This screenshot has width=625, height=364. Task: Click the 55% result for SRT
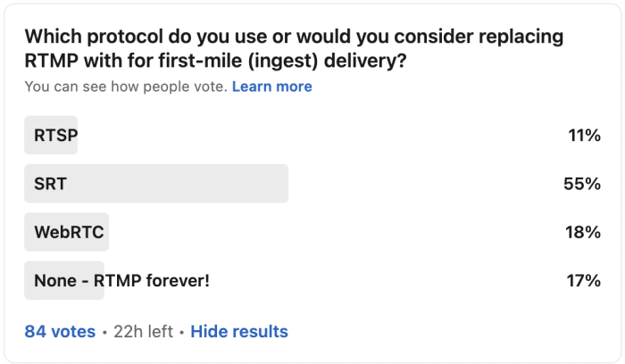pyautogui.click(x=583, y=184)
